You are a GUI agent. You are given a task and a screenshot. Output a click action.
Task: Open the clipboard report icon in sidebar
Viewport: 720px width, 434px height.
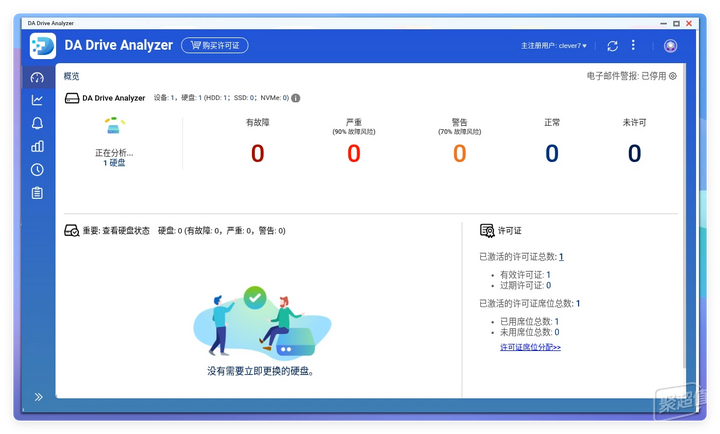click(38, 193)
